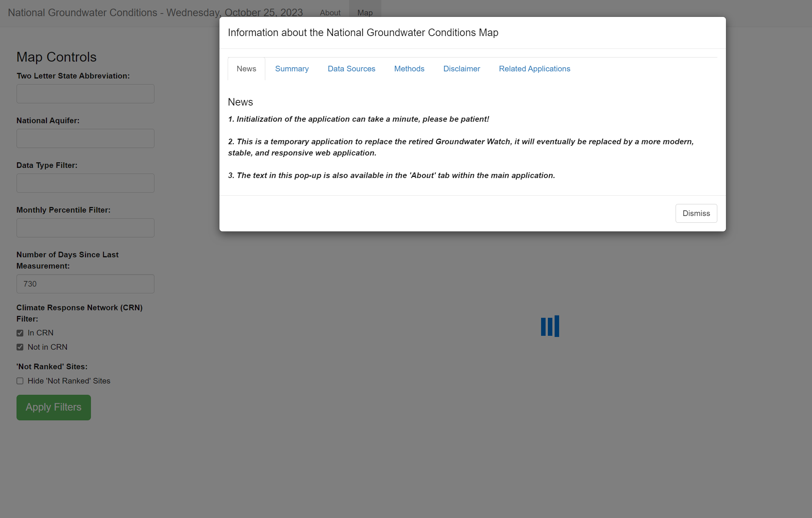Click the News tab icon
Viewport: 812px width, 518px height.
(x=246, y=69)
